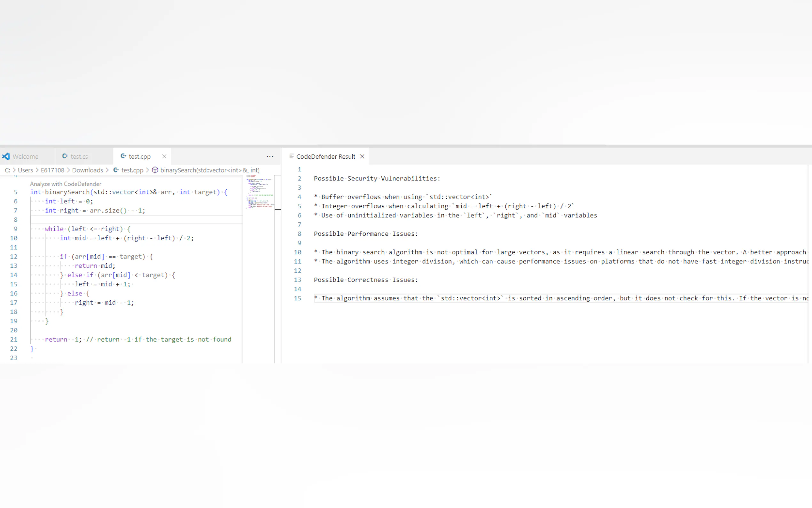Image resolution: width=812 pixels, height=508 pixels.
Task: Click the VS Code logo on the Welcome tab
Action: coord(6,156)
